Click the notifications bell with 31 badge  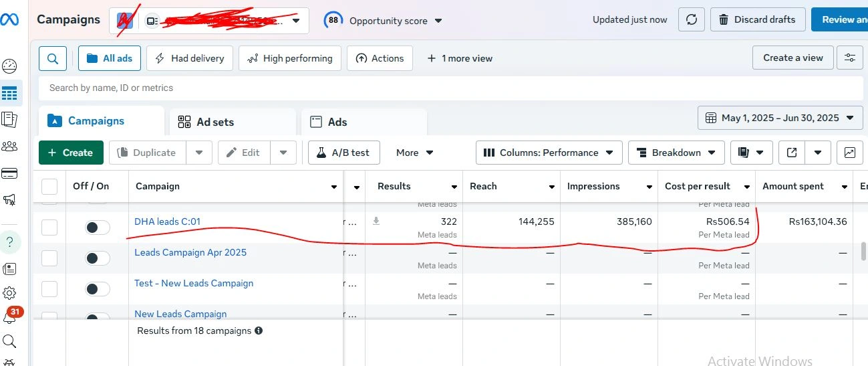(9, 317)
